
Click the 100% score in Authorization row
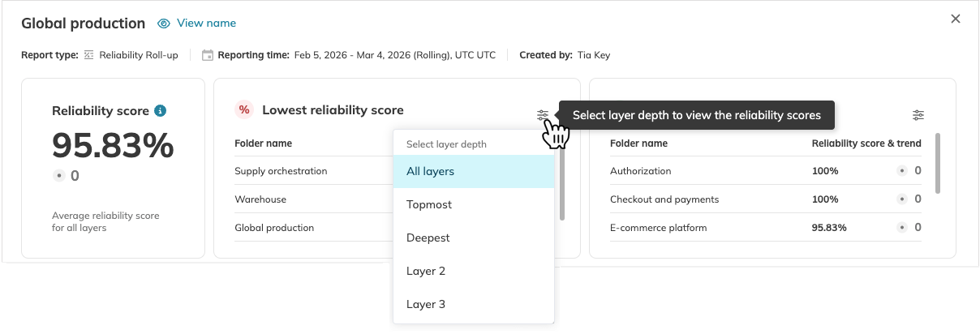click(825, 171)
